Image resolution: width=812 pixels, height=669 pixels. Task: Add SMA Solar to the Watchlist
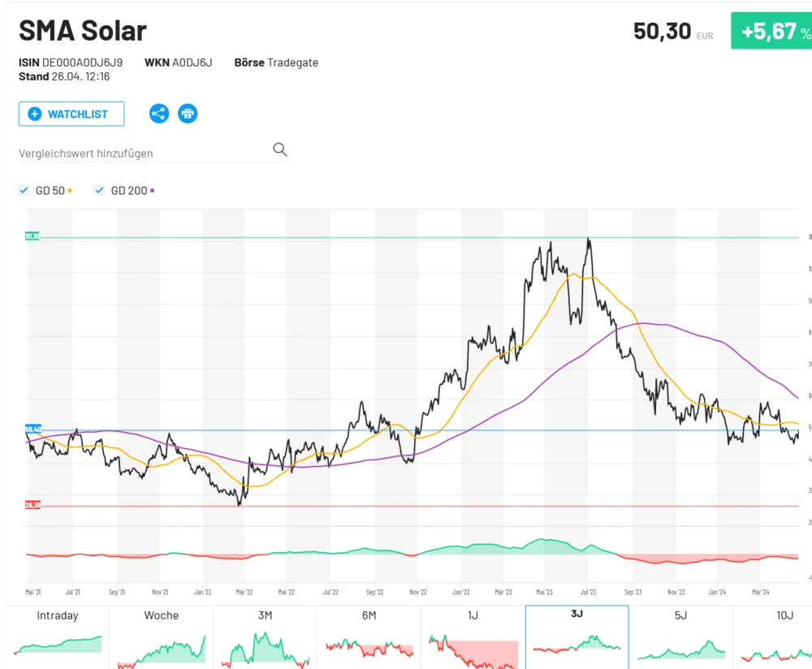(x=71, y=114)
